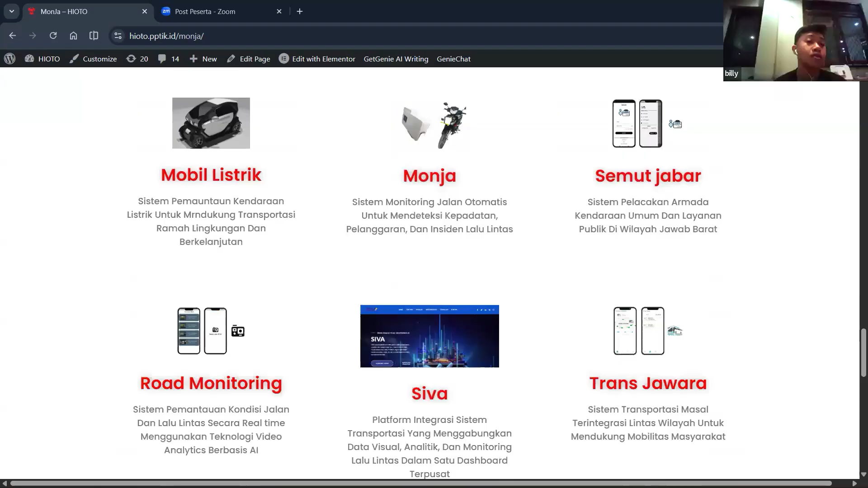Open a new browser tab
Viewport: 868px width, 488px height.
pyautogui.click(x=300, y=11)
